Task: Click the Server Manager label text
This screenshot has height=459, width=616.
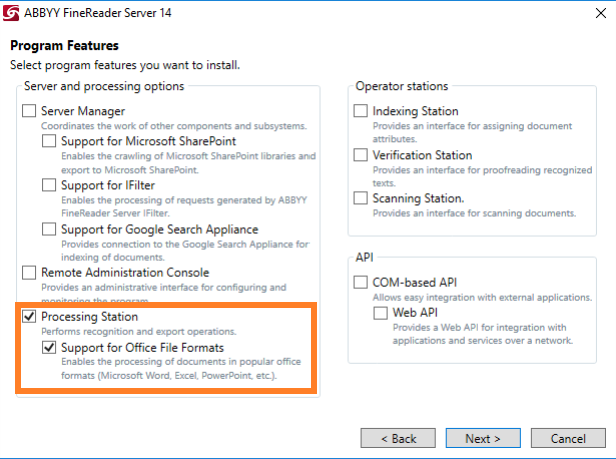Action: pyautogui.click(x=83, y=111)
